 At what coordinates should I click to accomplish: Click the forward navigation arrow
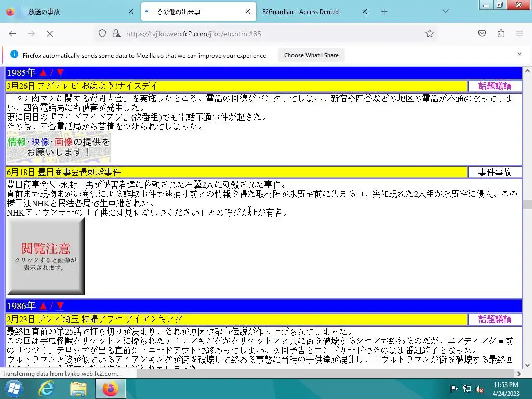click(31, 34)
